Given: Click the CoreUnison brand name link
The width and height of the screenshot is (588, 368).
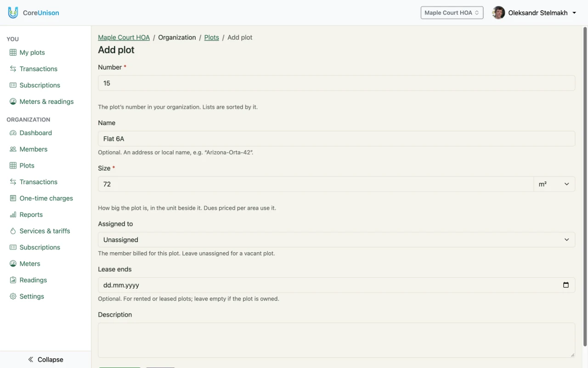Looking at the screenshot, I should [x=41, y=13].
